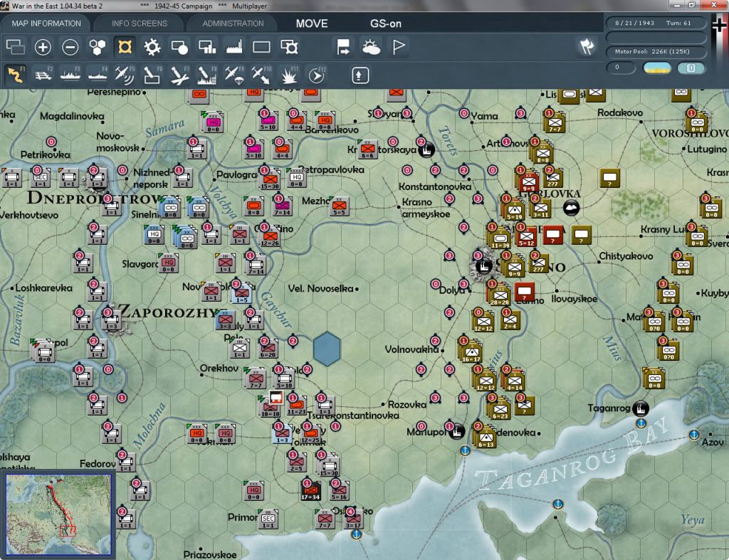This screenshot has width=729, height=560.
Task: Click the Loshkarevka town label
Action: click(43, 288)
